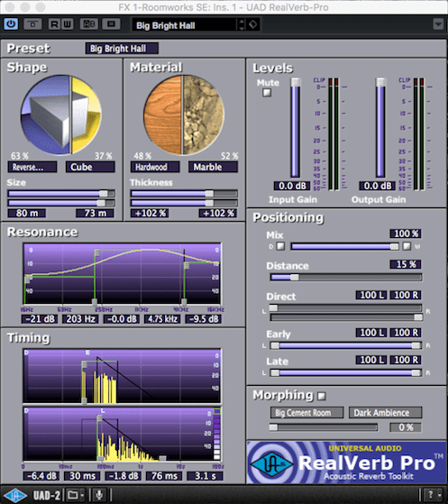
Task: Toggle the Mix D (dry) button
Action: coord(280,246)
